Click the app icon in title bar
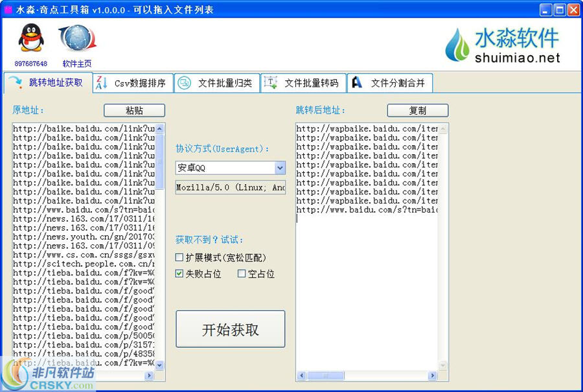This screenshot has height=392, width=583. (x=8, y=9)
